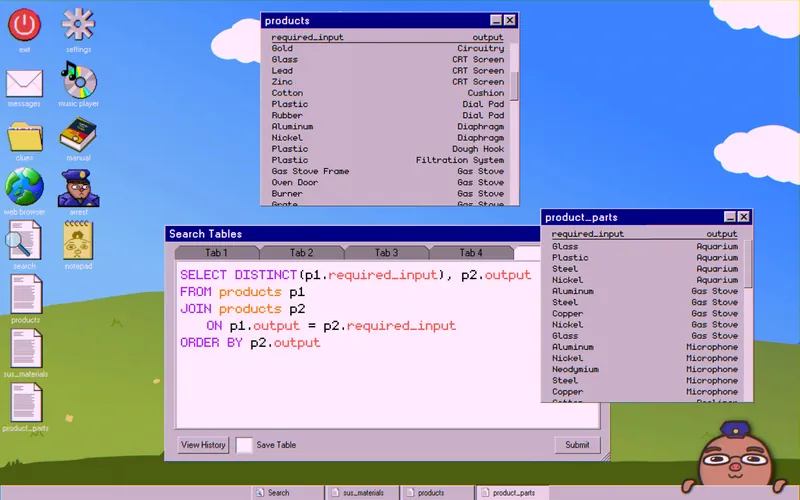Open the settings gear icon

[78, 24]
